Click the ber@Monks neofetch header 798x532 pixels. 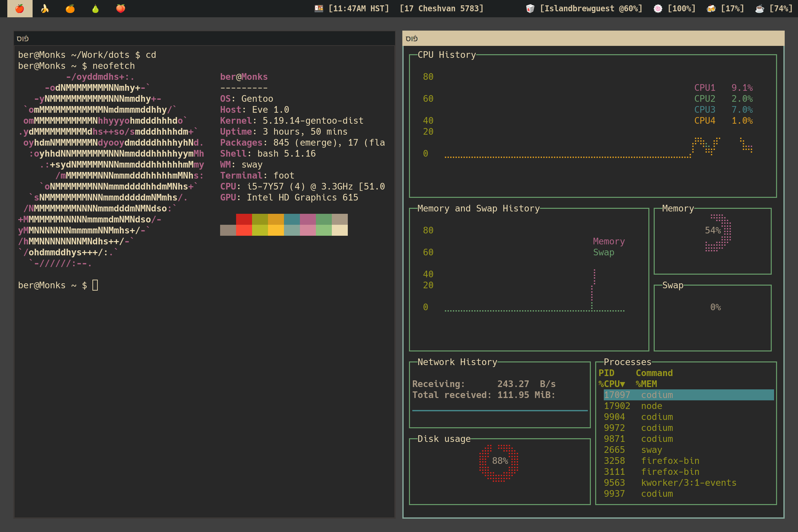[244, 77]
